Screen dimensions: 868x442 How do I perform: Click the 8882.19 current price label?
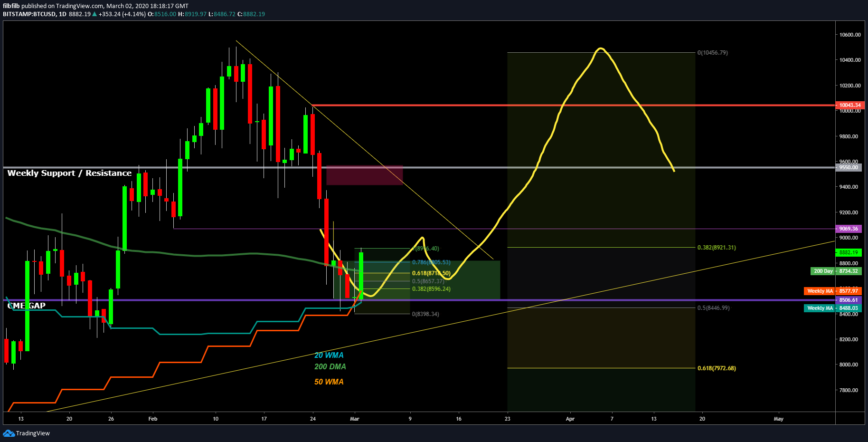pyautogui.click(x=849, y=252)
